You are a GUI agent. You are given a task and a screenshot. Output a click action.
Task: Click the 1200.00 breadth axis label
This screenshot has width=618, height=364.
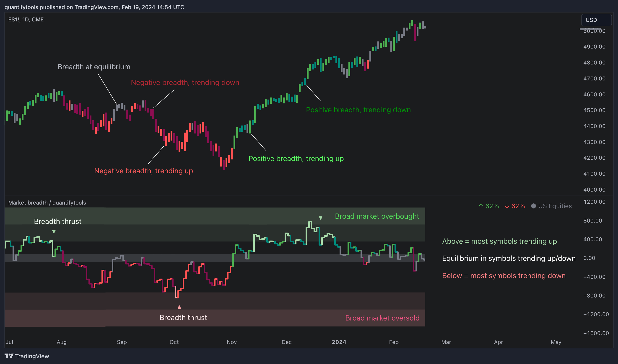[x=594, y=202]
